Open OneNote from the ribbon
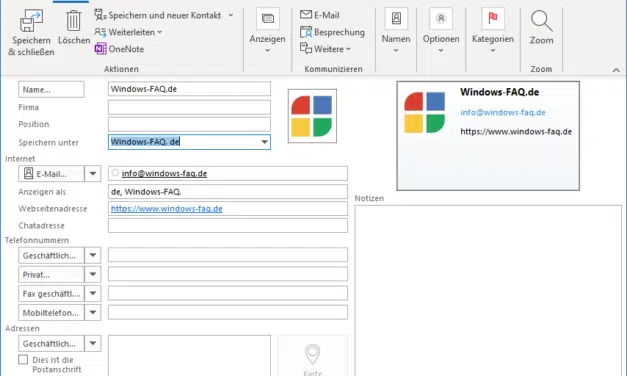Screen dimensions: 627x376 119,49
